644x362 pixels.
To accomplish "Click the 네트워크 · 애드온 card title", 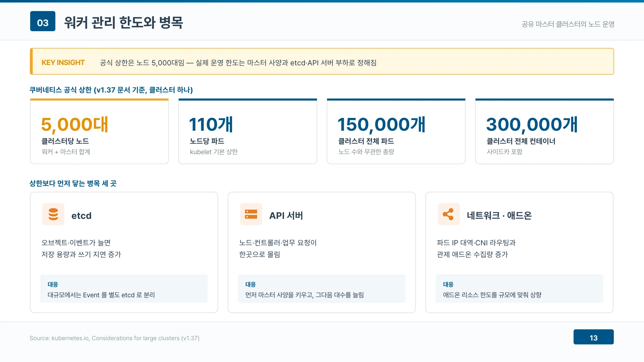I will pos(499,216).
